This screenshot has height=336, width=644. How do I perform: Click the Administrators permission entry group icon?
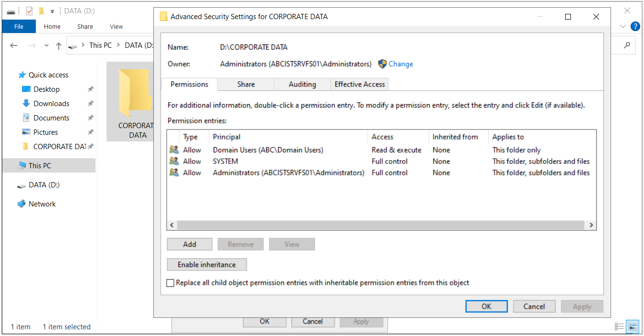pyautogui.click(x=174, y=173)
